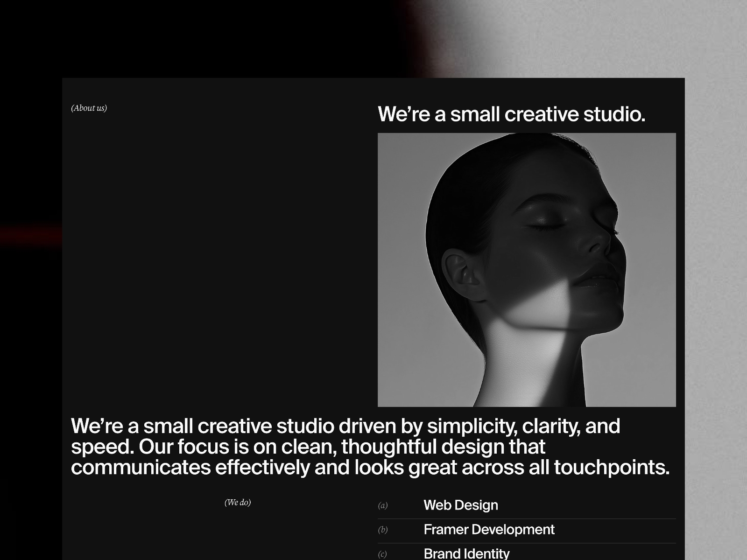Open the "Brand Identity" service item
Image resolution: width=747 pixels, height=560 pixels.
466,553
